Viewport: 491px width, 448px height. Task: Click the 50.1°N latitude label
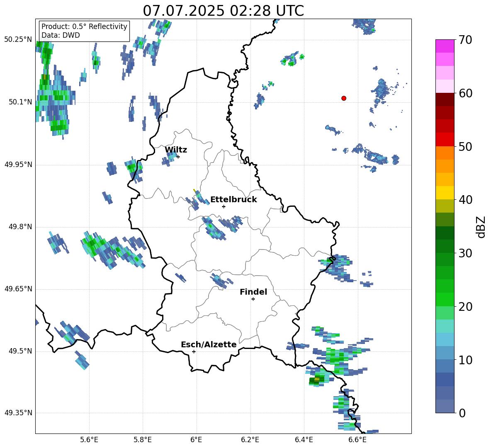coord(20,102)
